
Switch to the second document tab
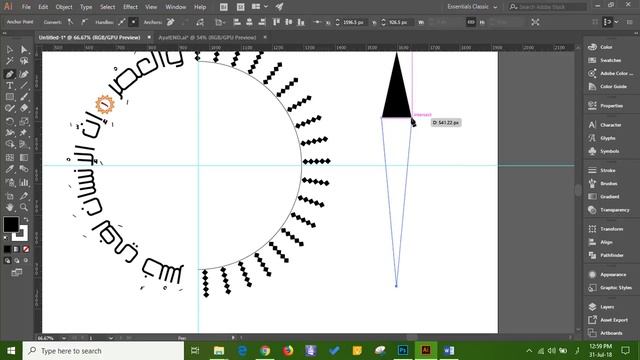pos(207,37)
